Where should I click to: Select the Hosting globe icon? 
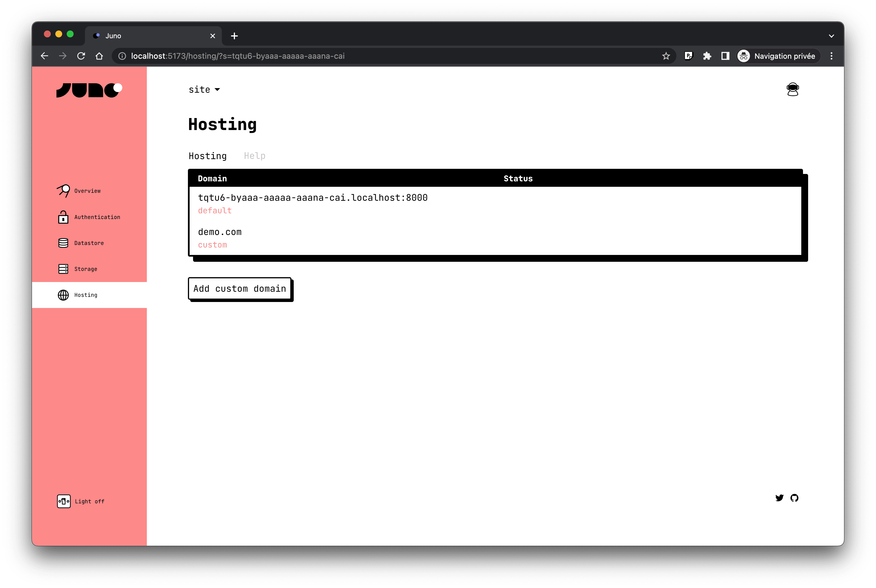tap(63, 295)
